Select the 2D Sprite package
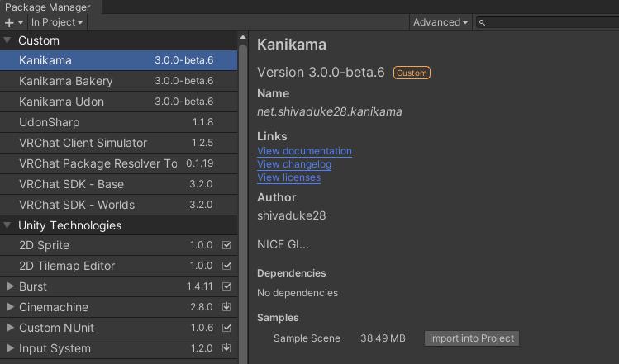The image size is (619, 364). [118, 245]
